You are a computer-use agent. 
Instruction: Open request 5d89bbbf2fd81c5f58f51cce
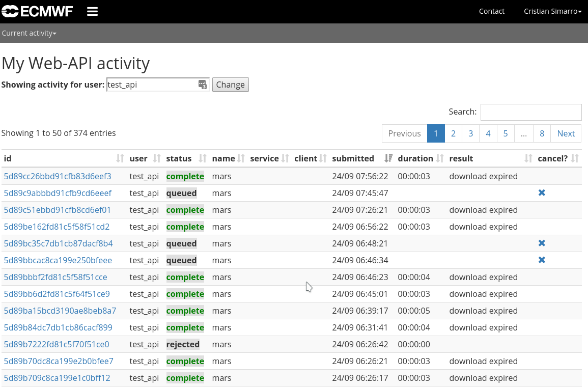point(55,277)
